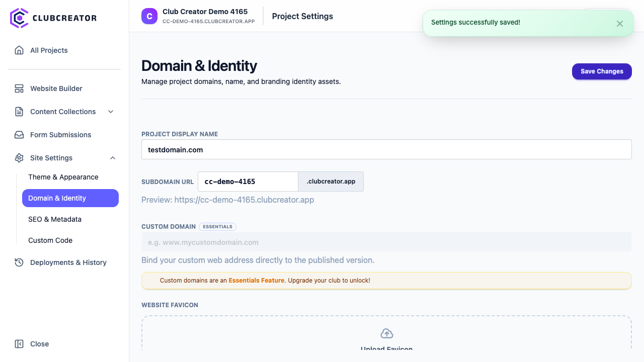
Task: Click the CC-DEMO-4165.CLUBCREATOR.APP subtitle
Action: click(x=209, y=22)
